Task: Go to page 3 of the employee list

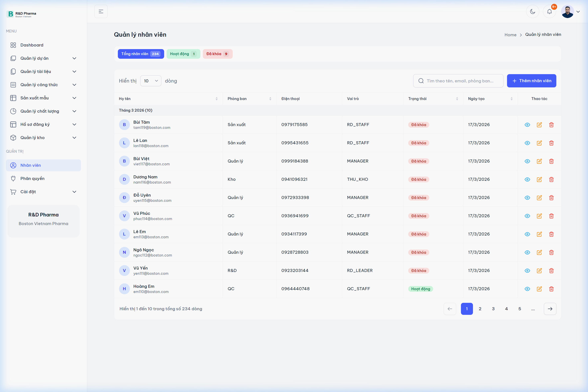Action: tap(493, 308)
